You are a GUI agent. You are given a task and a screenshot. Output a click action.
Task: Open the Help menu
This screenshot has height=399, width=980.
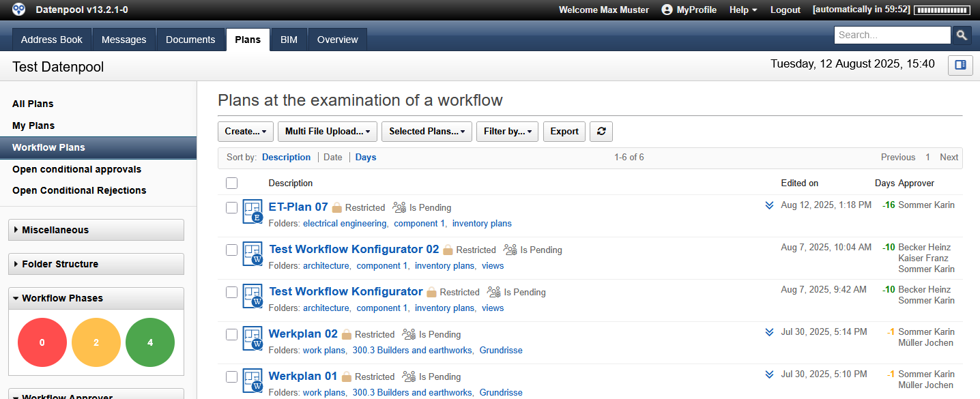pyautogui.click(x=743, y=10)
